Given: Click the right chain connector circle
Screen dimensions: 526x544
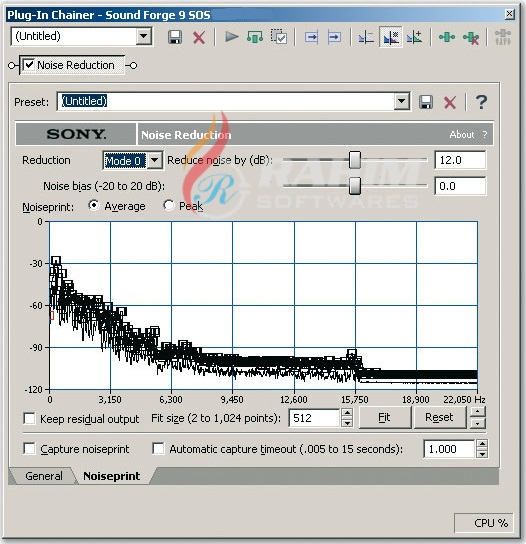Looking at the screenshot, I should (x=133, y=65).
